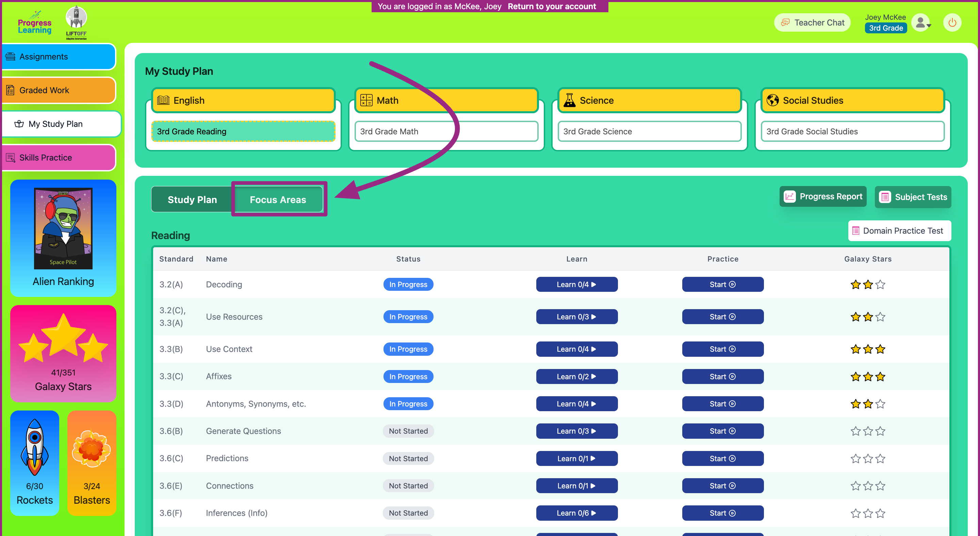The height and width of the screenshot is (536, 980).
Task: Return to your account link
Action: 551,6
